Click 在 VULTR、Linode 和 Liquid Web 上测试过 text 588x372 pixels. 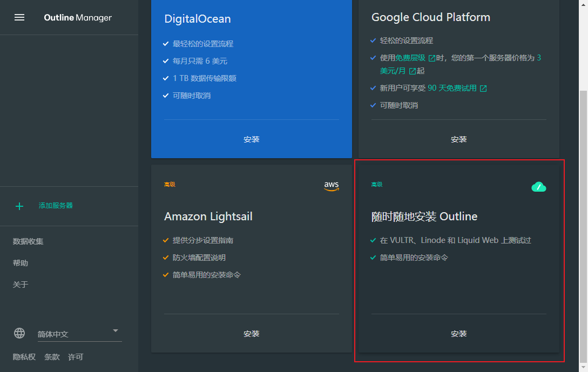pos(455,240)
